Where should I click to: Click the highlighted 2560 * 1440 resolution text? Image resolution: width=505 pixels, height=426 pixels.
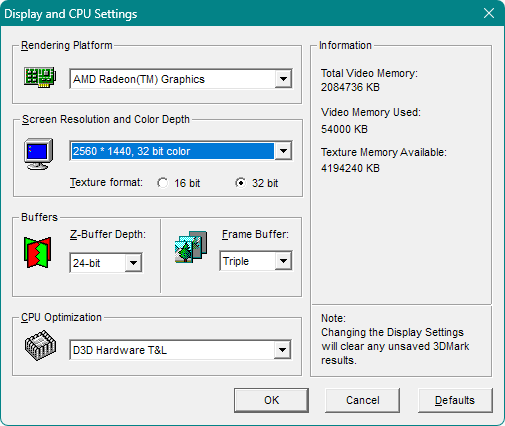tap(131, 151)
